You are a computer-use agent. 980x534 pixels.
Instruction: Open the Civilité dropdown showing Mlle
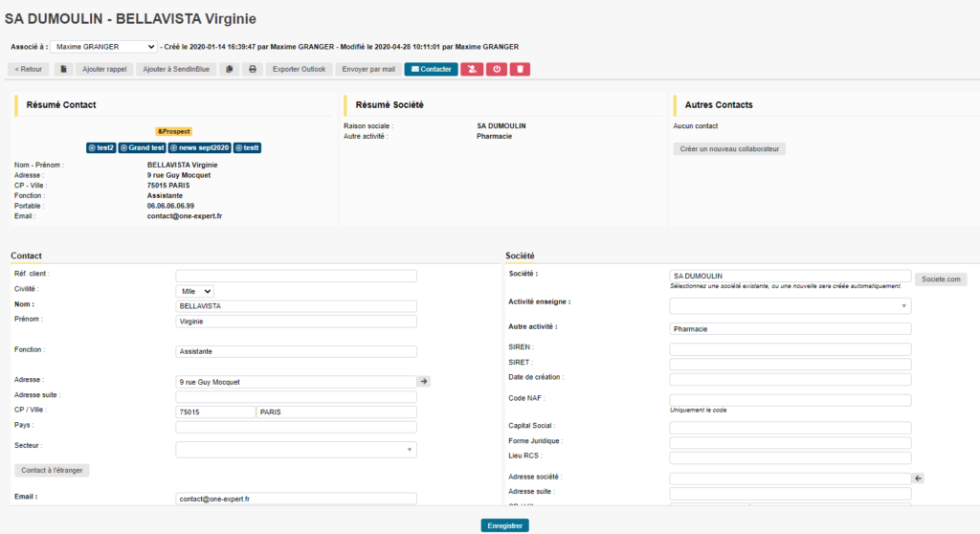(x=195, y=291)
